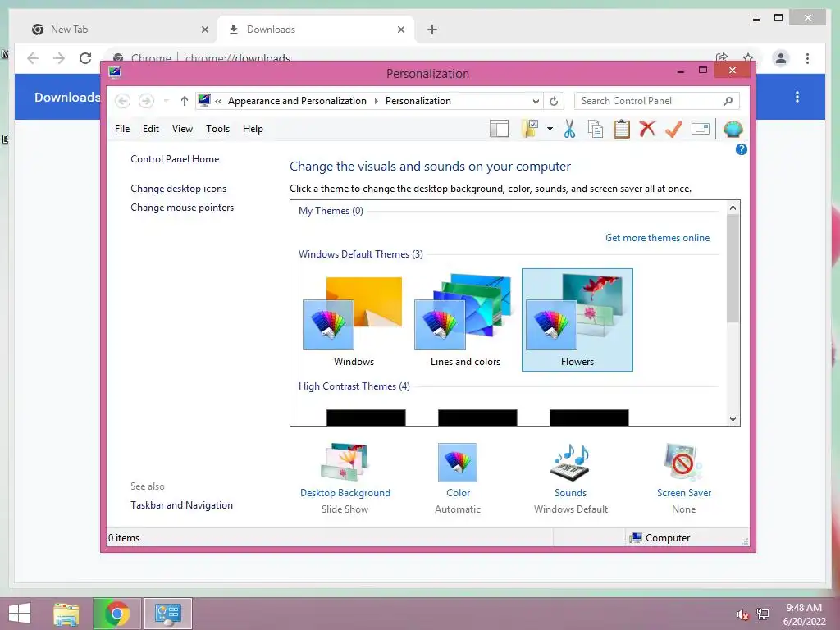Click the red X Delete toolbar icon
This screenshot has width=840, height=630.
tap(648, 129)
